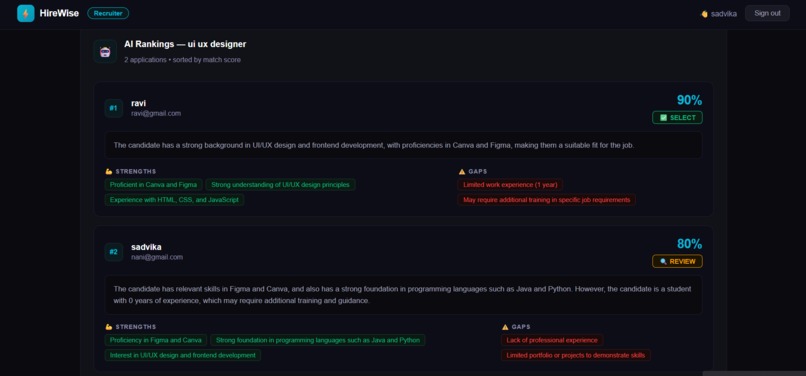Click the email nani@gmail.com

pyautogui.click(x=157, y=257)
